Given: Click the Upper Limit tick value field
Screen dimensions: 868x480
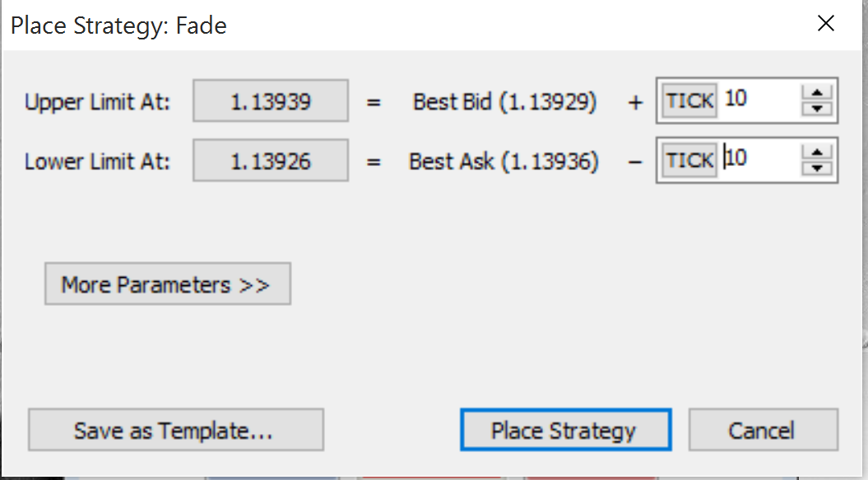Looking at the screenshot, I should (x=760, y=100).
